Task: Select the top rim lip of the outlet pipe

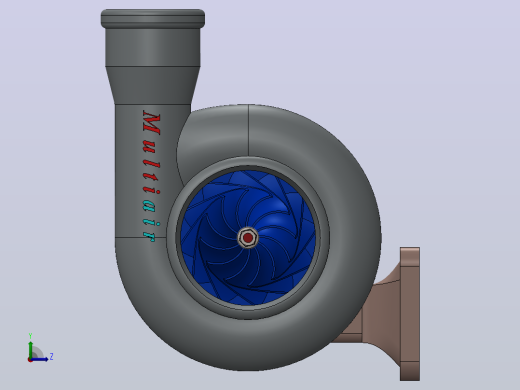Action: pyautogui.click(x=153, y=19)
